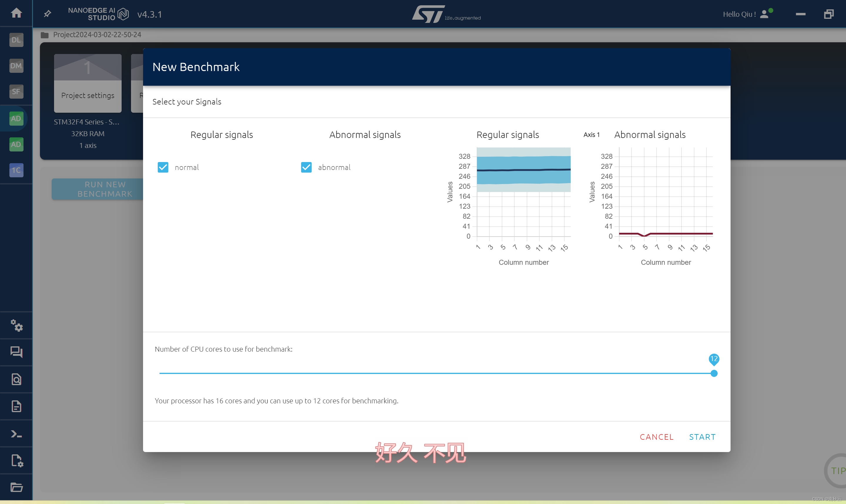846x504 pixels.
Task: Open the document search icon
Action: tap(16, 379)
